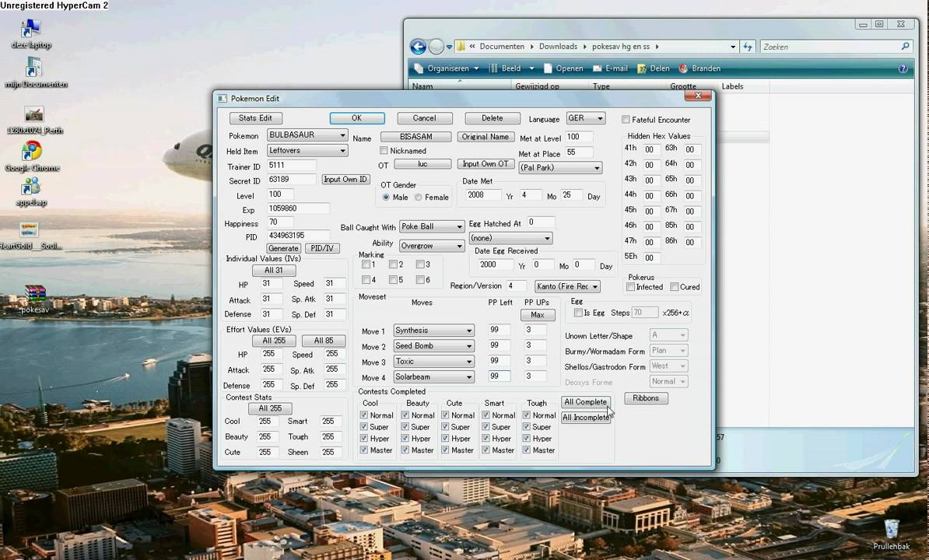
Task: Toggle Pokerus Infected checkbox
Action: click(630, 286)
